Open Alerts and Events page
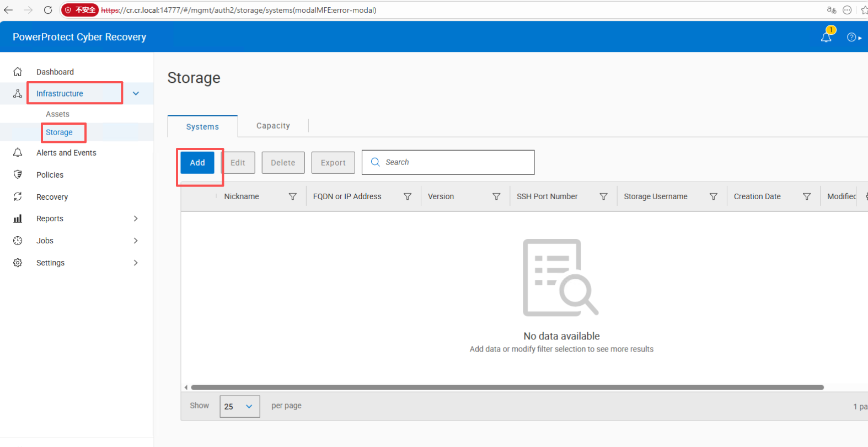 point(66,152)
